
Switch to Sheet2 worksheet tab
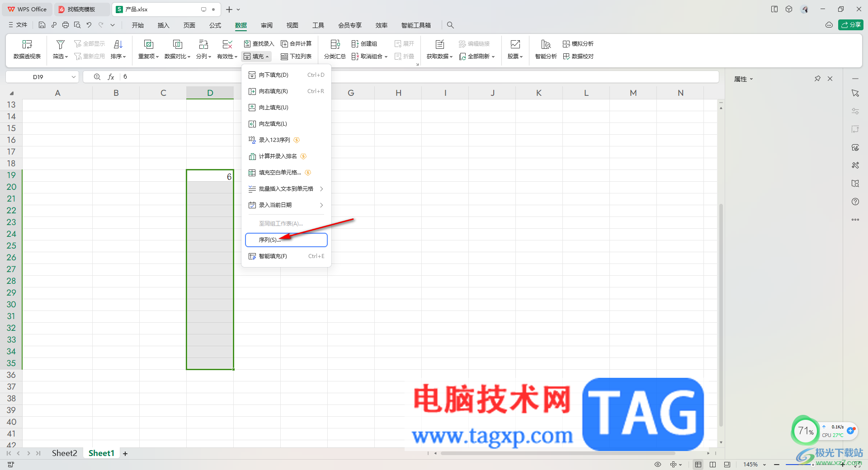pyautogui.click(x=64, y=453)
